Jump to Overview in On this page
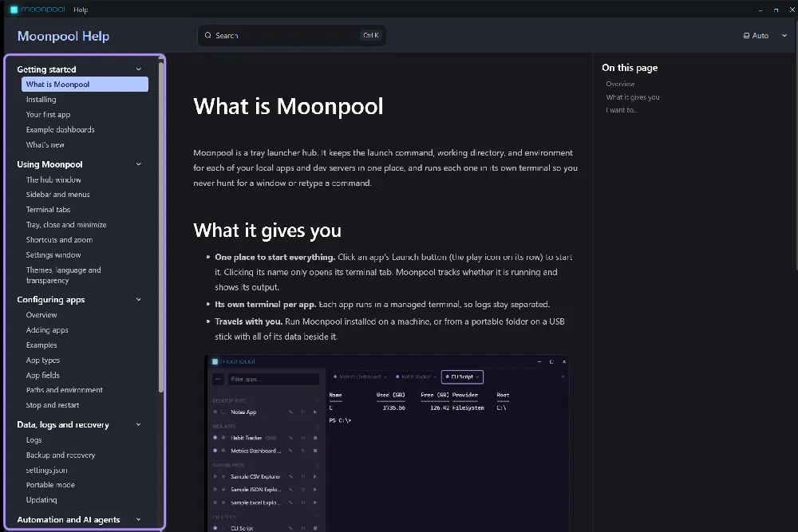 [x=620, y=84]
